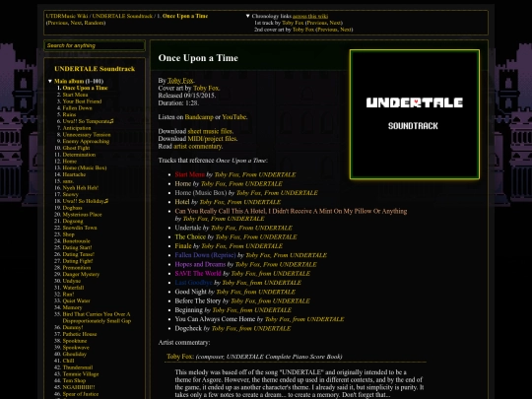The height and width of the screenshot is (399, 532).
Task: Select sidebar track 22. Snowdin Town
Action: [80, 228]
